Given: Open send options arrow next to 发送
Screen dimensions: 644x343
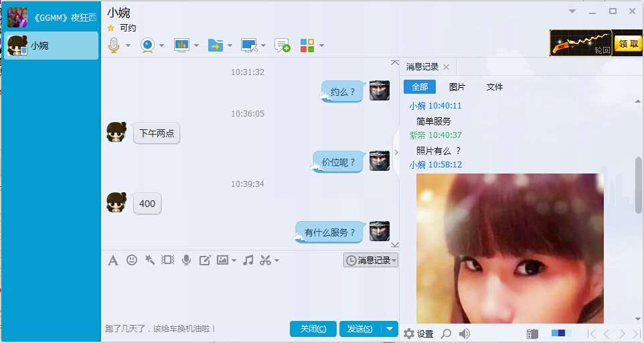Looking at the screenshot, I should point(390,329).
